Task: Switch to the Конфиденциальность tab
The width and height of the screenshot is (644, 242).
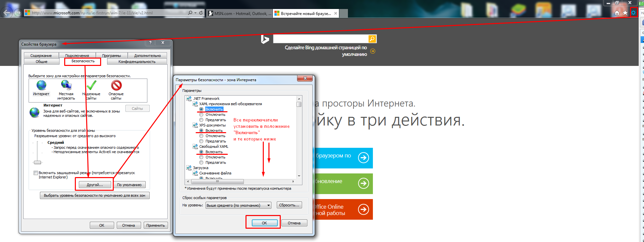Action: (x=137, y=62)
